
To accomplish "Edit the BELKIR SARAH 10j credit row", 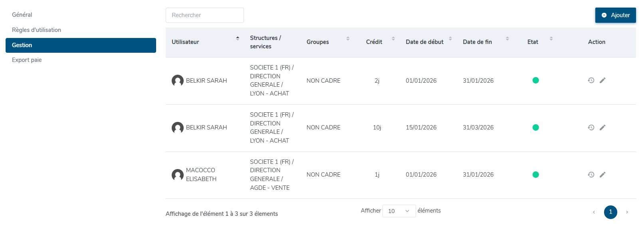I will pyautogui.click(x=602, y=127).
